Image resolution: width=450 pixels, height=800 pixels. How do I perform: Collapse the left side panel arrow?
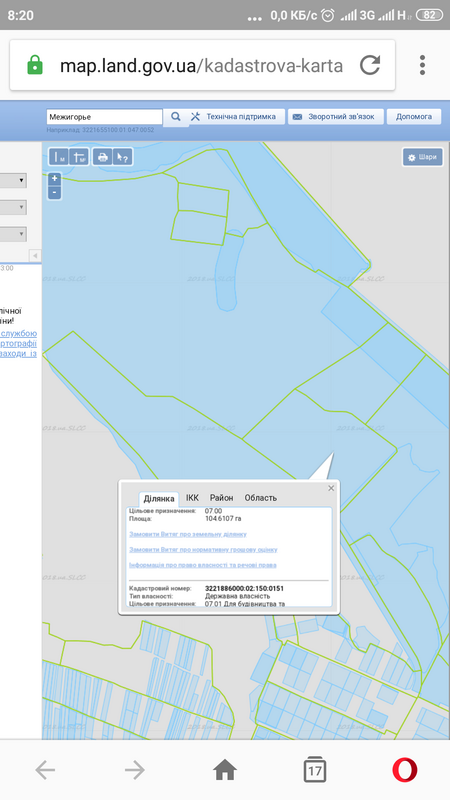coord(35,255)
